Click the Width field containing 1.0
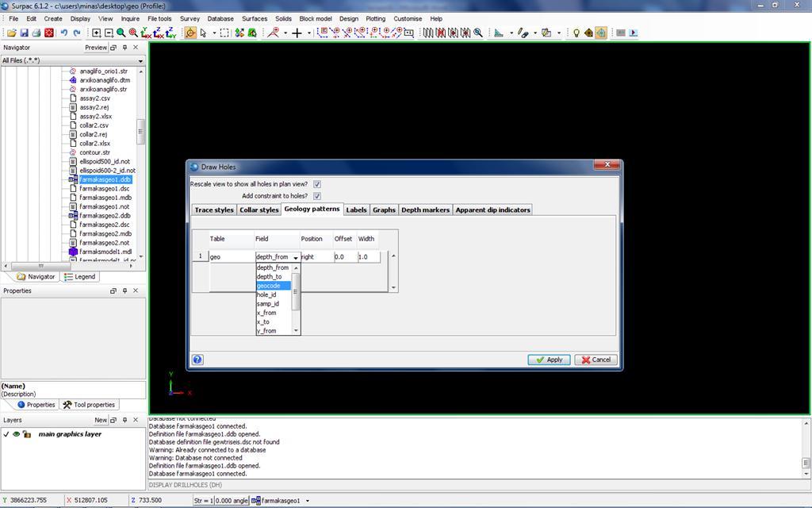The width and height of the screenshot is (812, 508). [x=369, y=257]
